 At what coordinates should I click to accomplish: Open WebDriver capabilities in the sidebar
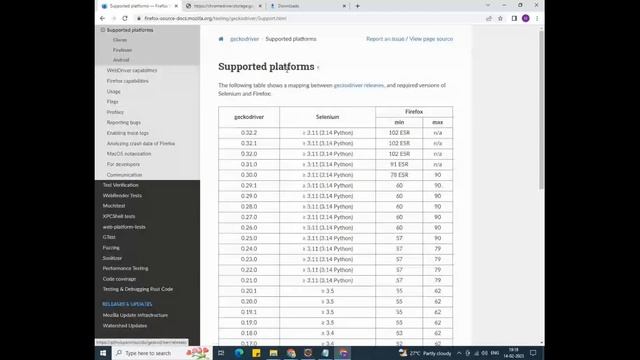pyautogui.click(x=132, y=70)
